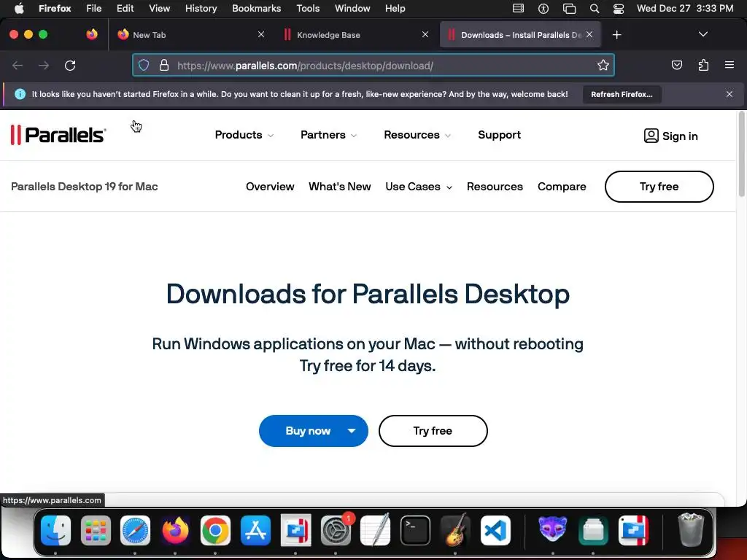This screenshot has height=560, width=747.
Task: Open the App Store dock icon
Action: (256, 531)
